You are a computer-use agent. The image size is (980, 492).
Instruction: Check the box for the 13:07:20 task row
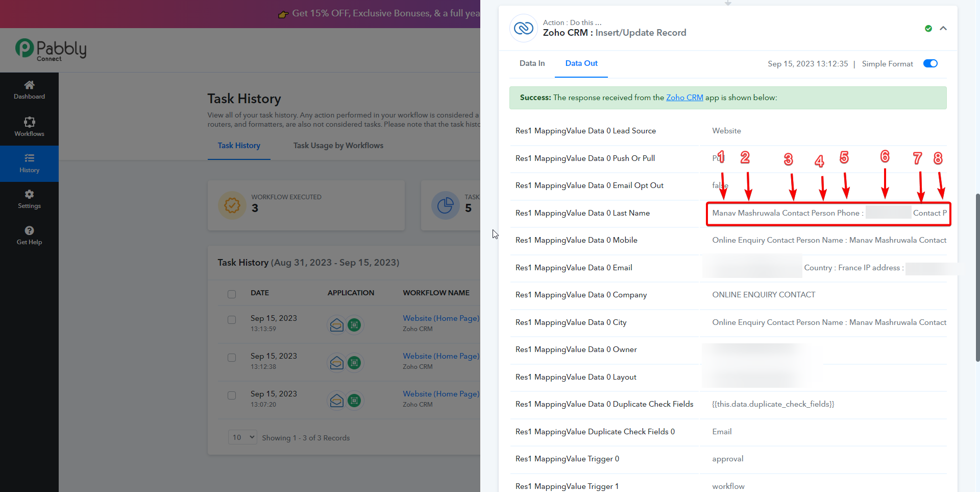click(x=232, y=395)
